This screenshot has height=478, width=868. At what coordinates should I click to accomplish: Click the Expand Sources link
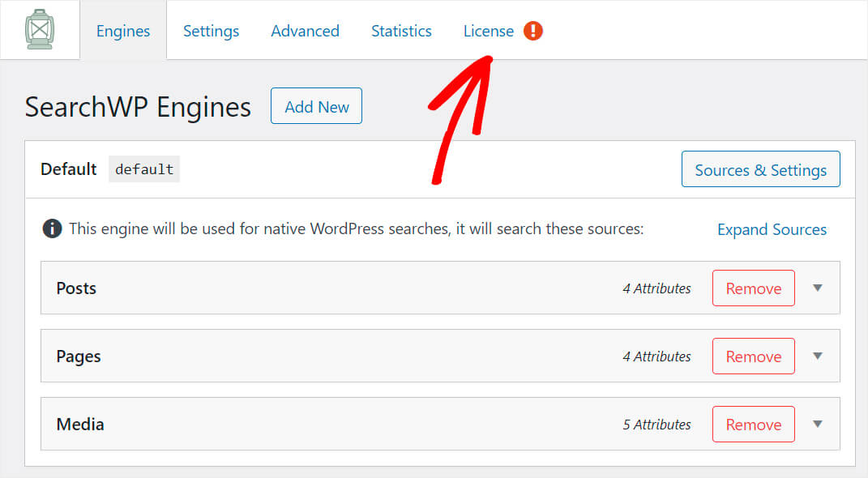click(772, 229)
